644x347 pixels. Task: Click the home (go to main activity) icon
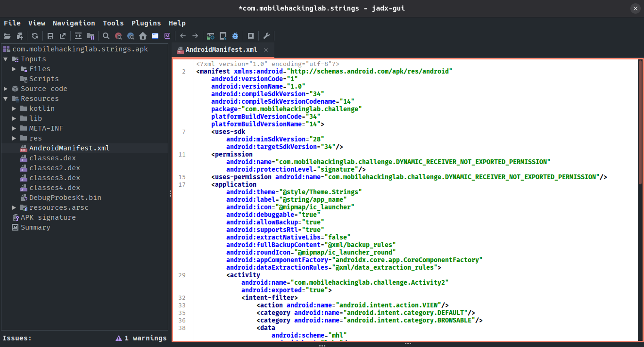click(143, 36)
